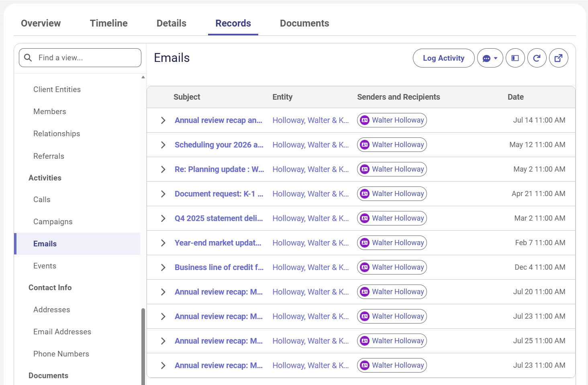
Task: Open the Calls view
Action: 42,200
